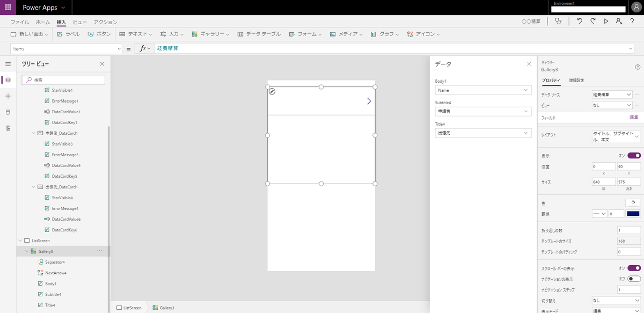
Task: Collapse the 申請者_DataCard1 node
Action: [x=34, y=133]
